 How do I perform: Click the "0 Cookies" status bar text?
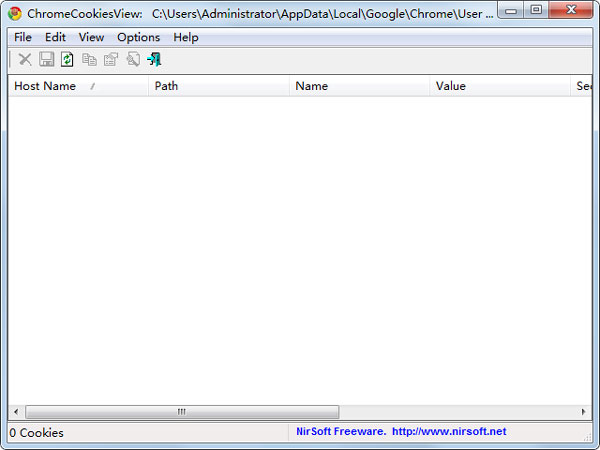[37, 433]
